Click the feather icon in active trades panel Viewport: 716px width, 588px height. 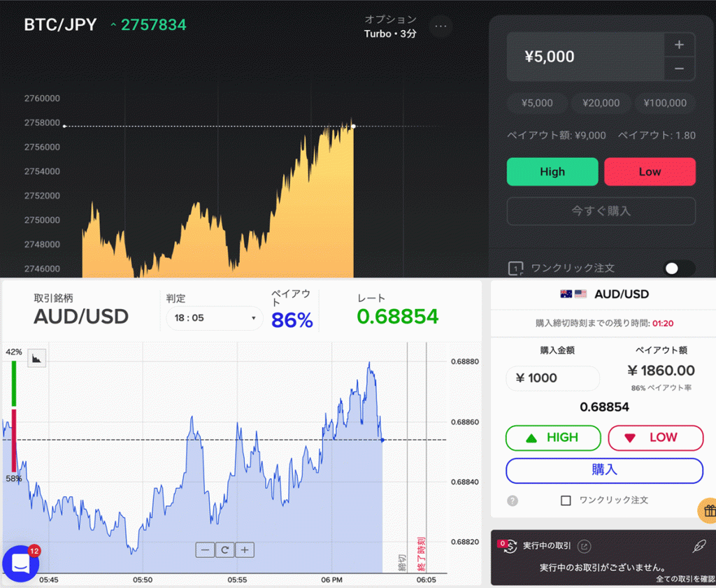pyautogui.click(x=699, y=546)
